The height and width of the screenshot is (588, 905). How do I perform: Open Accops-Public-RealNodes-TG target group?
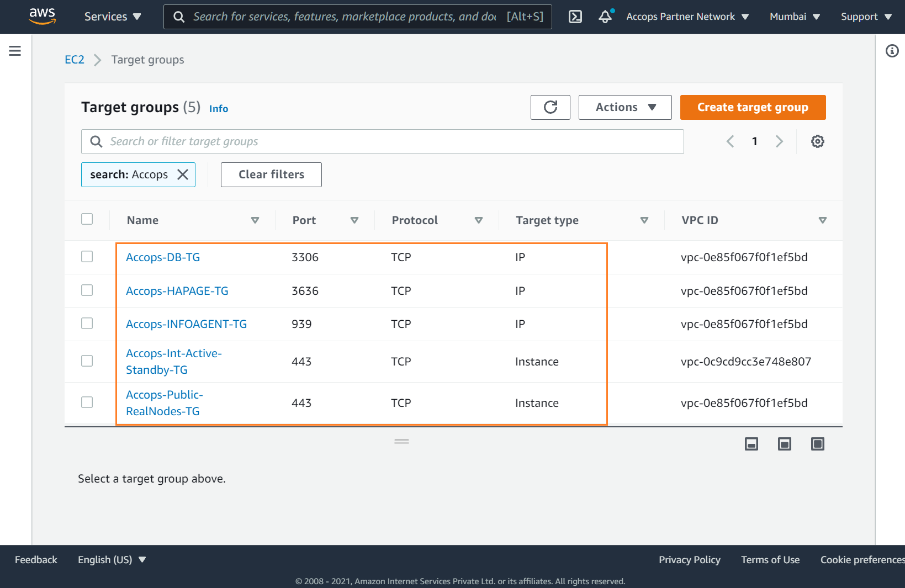165,403
